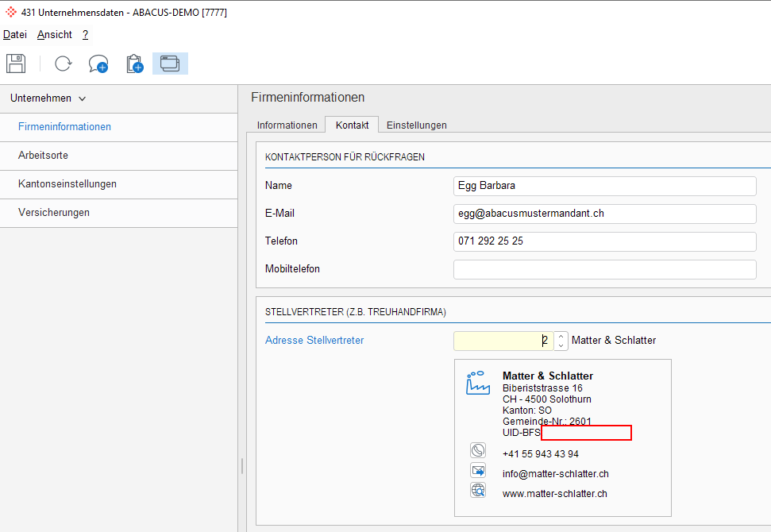Click the phone icon beside +41 55 943 43 94
The image size is (771, 532).
[x=478, y=450]
